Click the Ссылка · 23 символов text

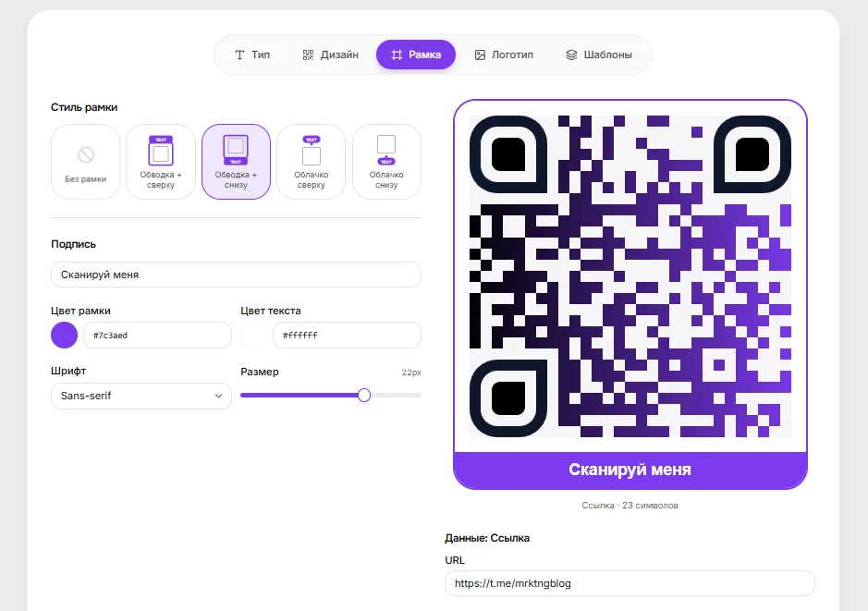[630, 506]
